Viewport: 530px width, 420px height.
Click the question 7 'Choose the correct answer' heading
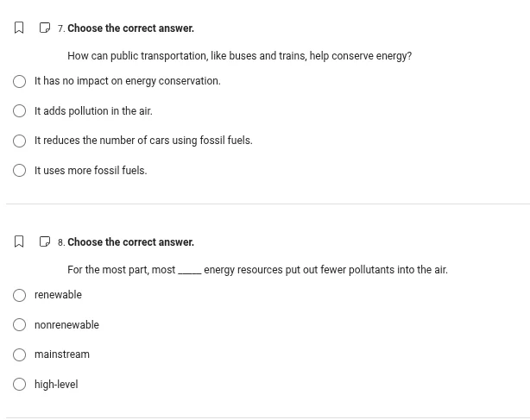(x=130, y=28)
